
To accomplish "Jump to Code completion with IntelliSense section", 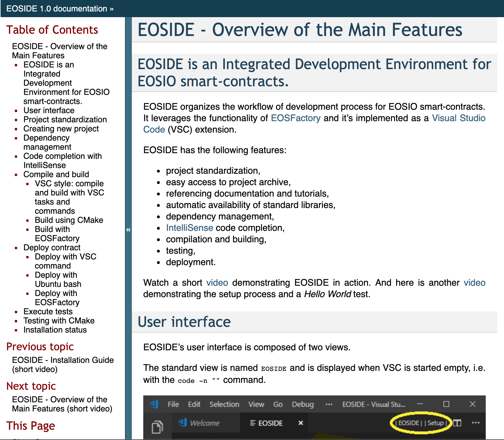I will pos(63,161).
